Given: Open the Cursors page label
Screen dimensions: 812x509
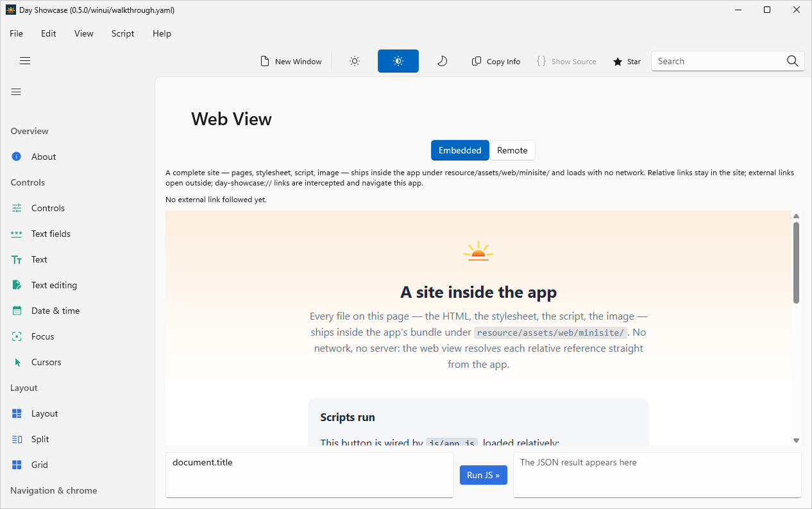Looking at the screenshot, I should pos(46,362).
